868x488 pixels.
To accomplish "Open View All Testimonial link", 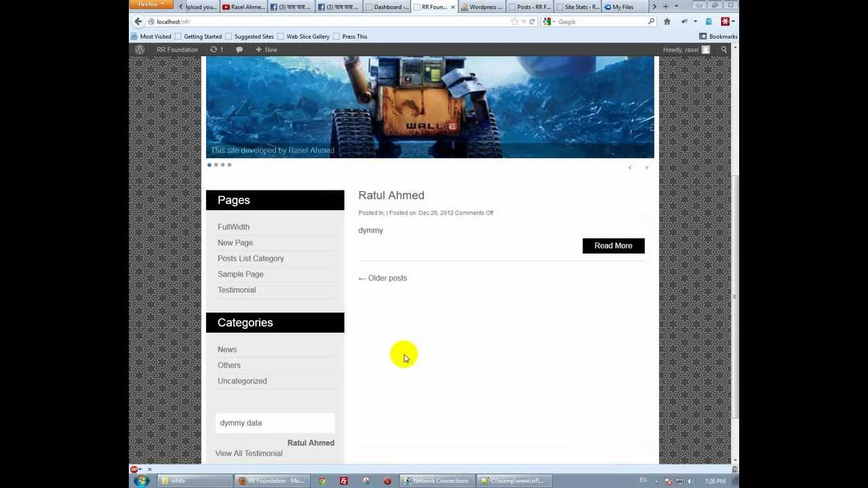I will point(249,453).
